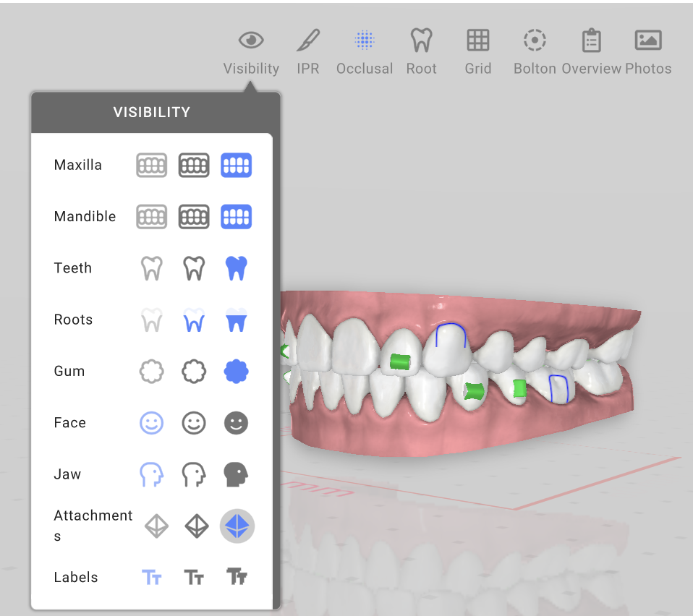Open the Bolton analysis tool

click(535, 51)
